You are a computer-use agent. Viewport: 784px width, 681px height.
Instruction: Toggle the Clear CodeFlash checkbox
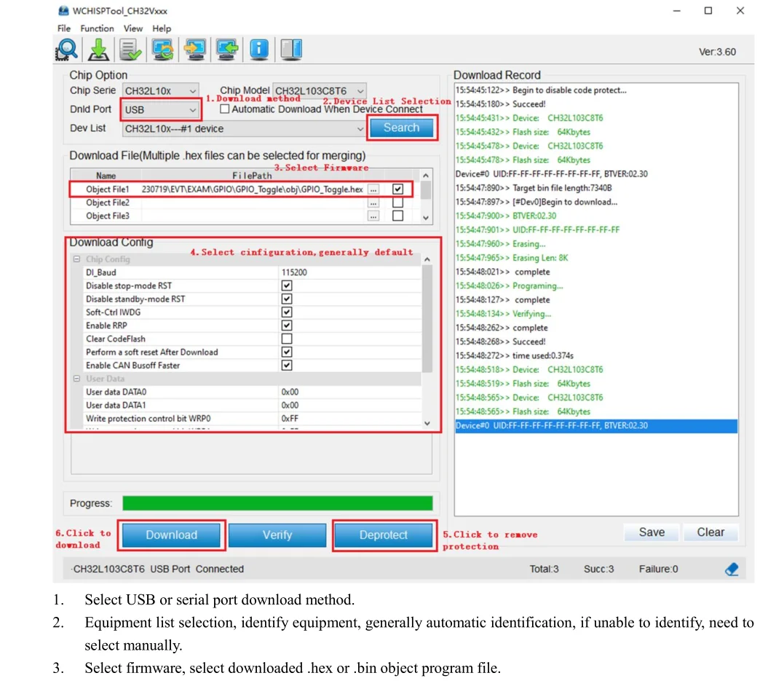pos(287,339)
